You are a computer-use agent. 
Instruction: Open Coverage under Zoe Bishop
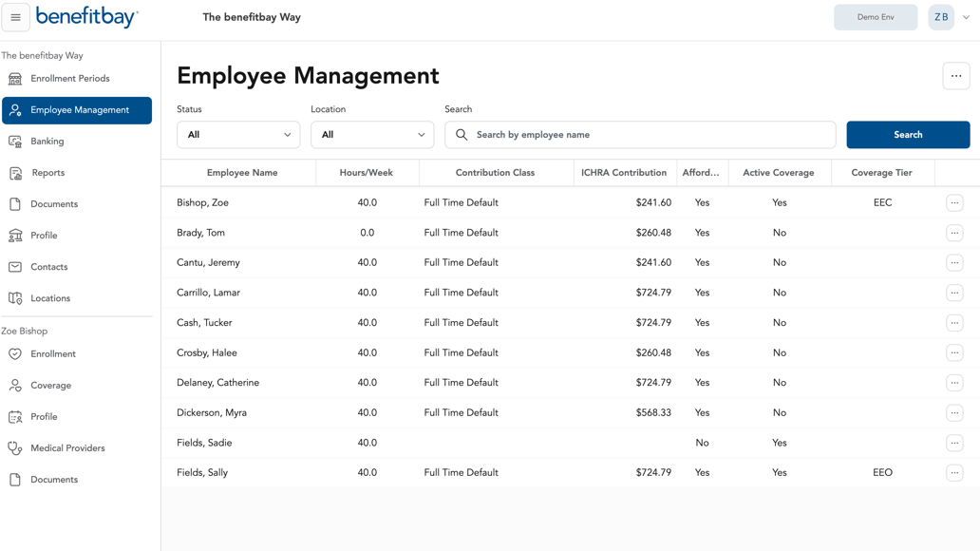50,386
